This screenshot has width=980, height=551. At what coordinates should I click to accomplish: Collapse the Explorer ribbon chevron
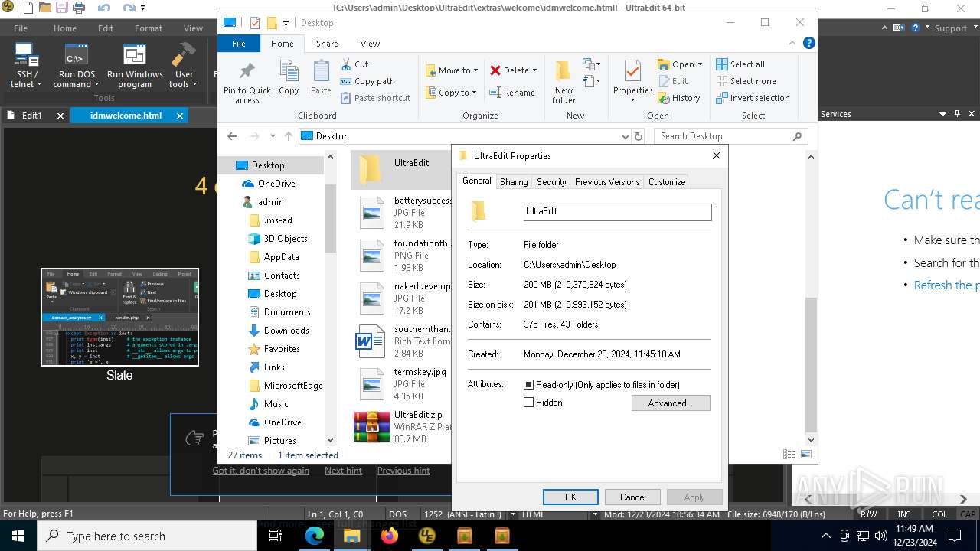point(792,44)
